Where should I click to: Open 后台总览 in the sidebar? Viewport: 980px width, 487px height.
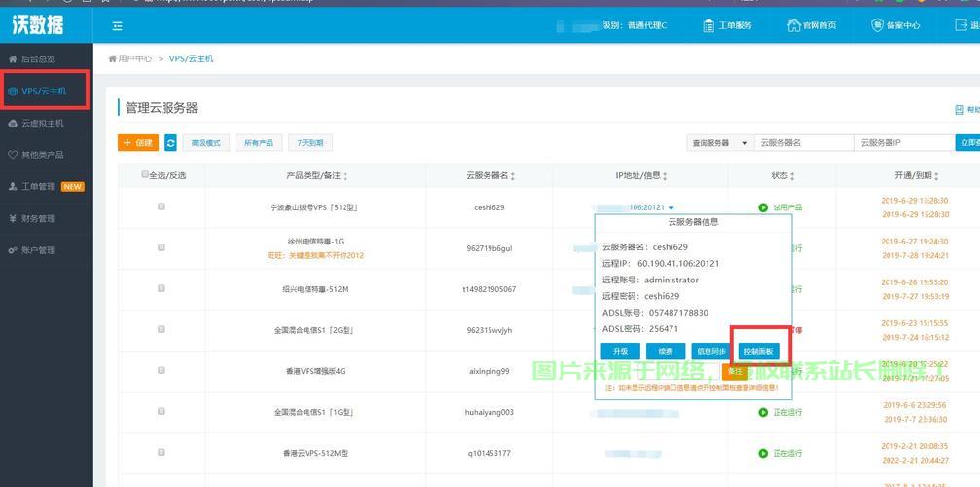pos(39,59)
